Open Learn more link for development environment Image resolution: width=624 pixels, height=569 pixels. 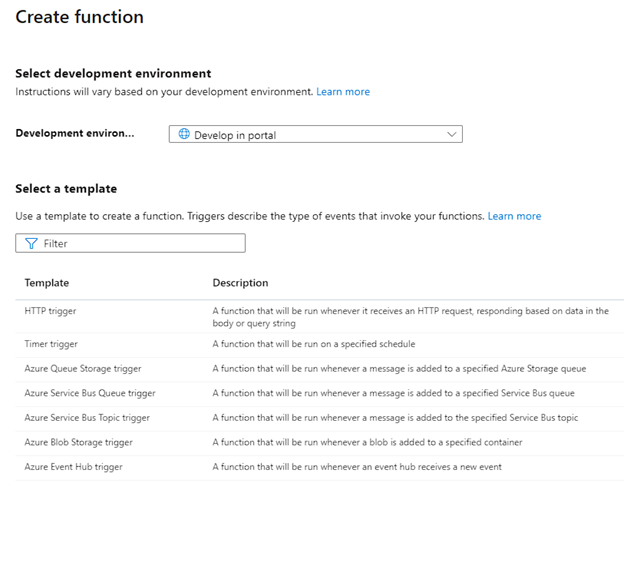(343, 92)
